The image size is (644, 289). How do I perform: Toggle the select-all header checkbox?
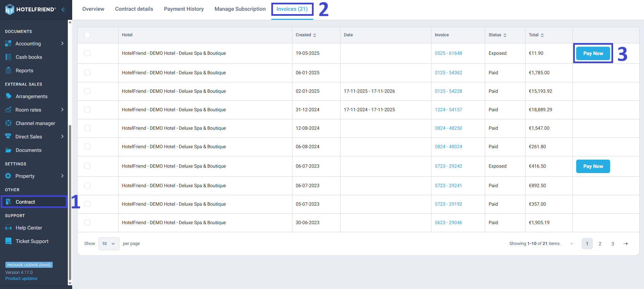(x=87, y=35)
